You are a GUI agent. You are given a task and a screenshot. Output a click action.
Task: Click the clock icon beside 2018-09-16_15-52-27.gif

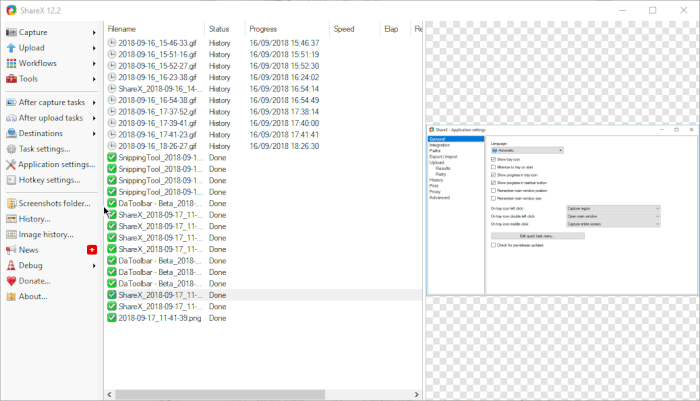112,66
